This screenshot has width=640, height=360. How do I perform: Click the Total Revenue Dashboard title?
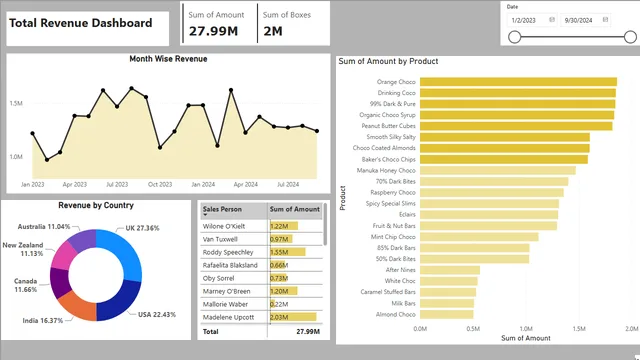tap(80, 23)
